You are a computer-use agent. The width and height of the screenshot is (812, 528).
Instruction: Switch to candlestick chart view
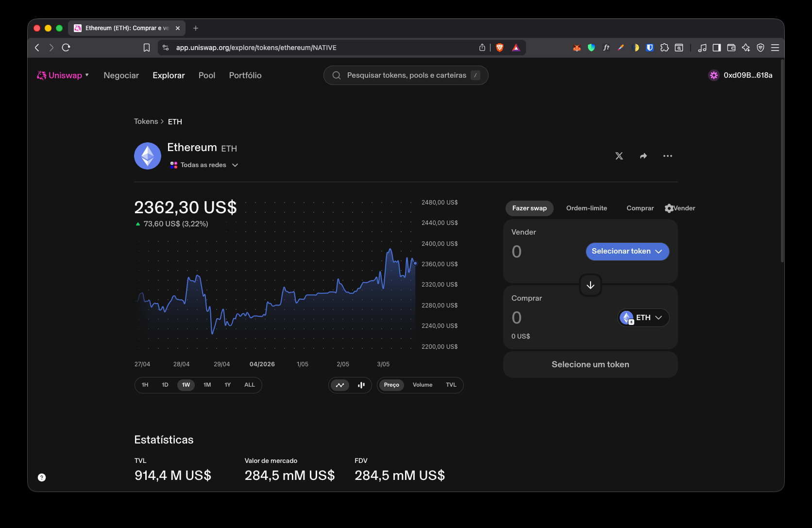click(361, 385)
